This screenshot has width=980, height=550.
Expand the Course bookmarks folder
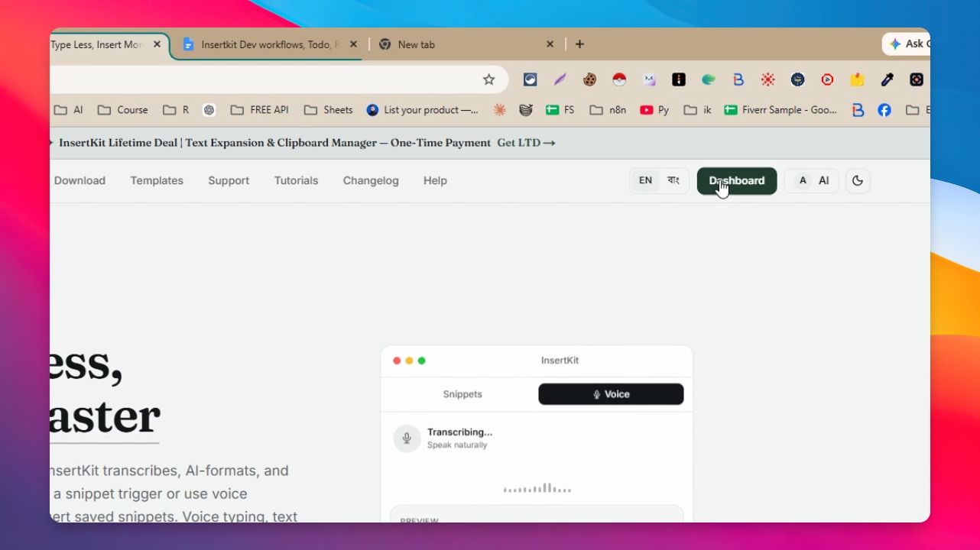(x=123, y=110)
